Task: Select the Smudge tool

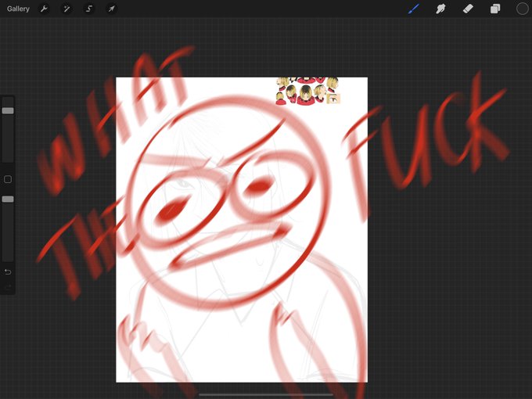Action: coord(440,9)
